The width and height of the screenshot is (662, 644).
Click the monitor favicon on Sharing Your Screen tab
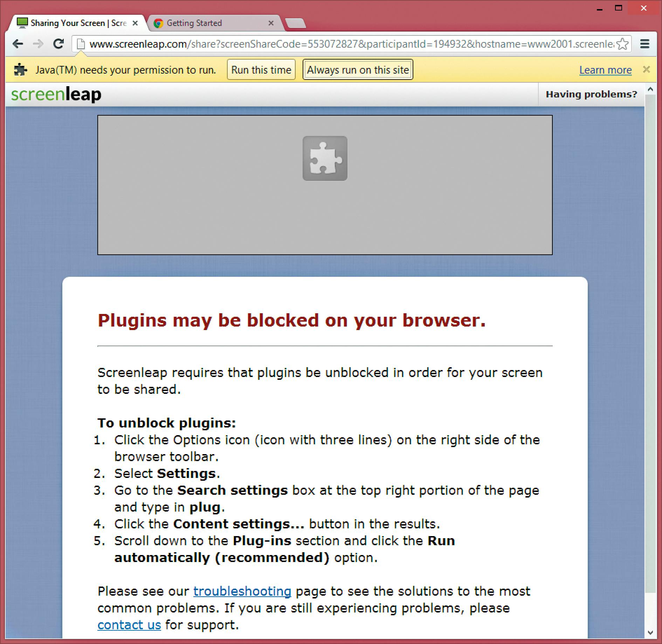point(22,23)
